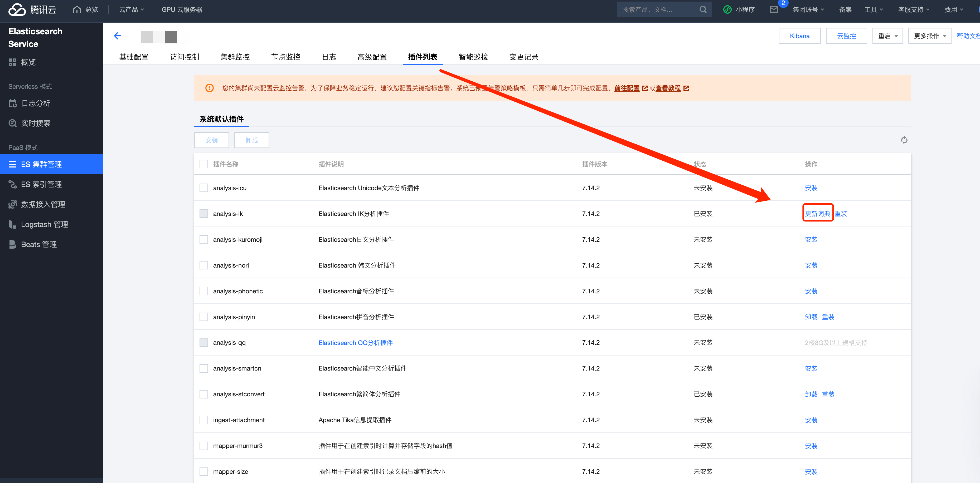Open Kibana button

click(x=799, y=36)
